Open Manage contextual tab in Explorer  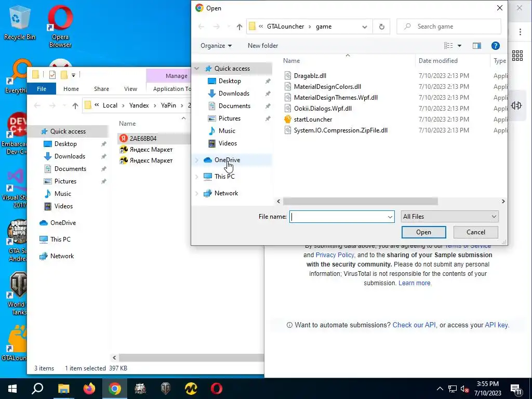point(169,76)
